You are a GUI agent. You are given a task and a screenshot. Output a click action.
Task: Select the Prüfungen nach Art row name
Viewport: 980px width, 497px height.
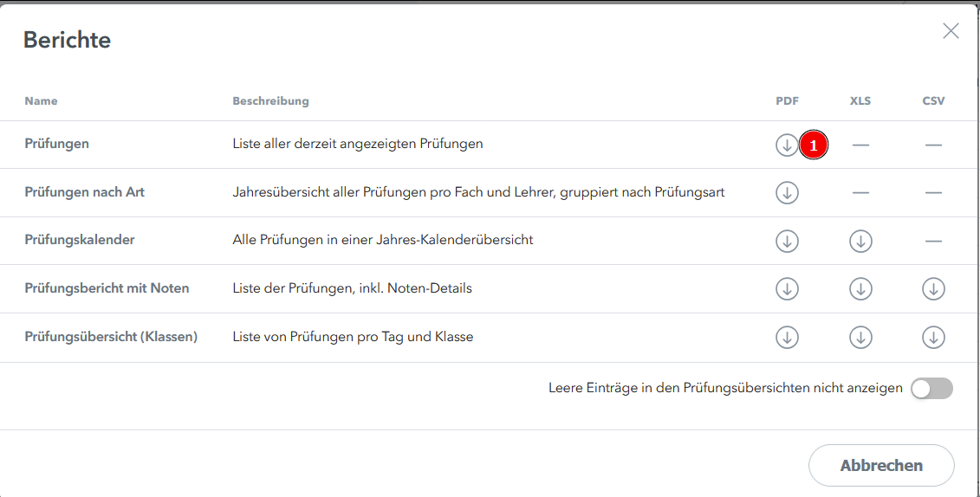click(x=84, y=192)
